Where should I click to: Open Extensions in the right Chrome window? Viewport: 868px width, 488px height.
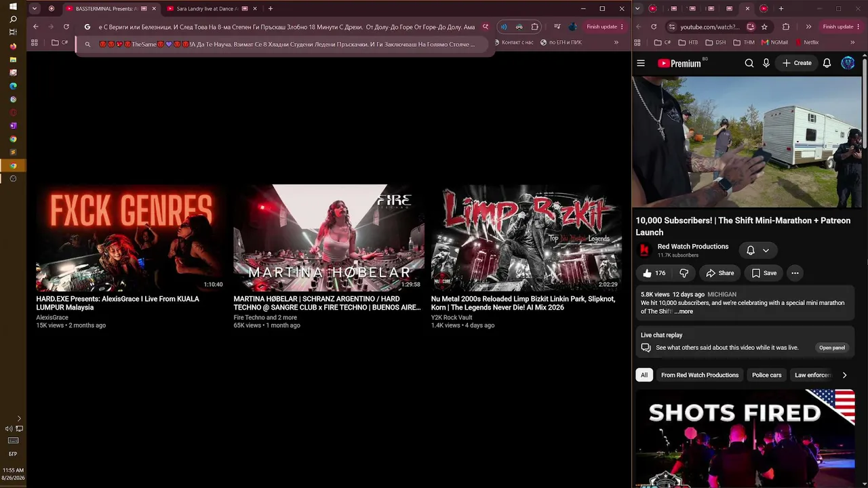[x=786, y=27]
